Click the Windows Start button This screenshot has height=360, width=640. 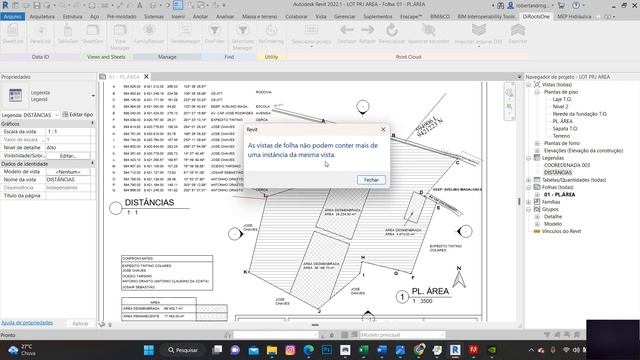point(149,350)
